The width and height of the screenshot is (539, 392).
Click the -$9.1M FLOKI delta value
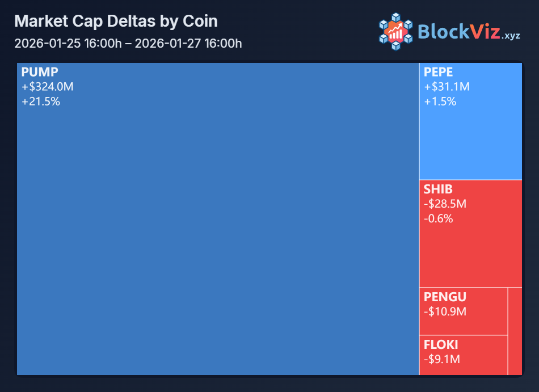[442, 359]
